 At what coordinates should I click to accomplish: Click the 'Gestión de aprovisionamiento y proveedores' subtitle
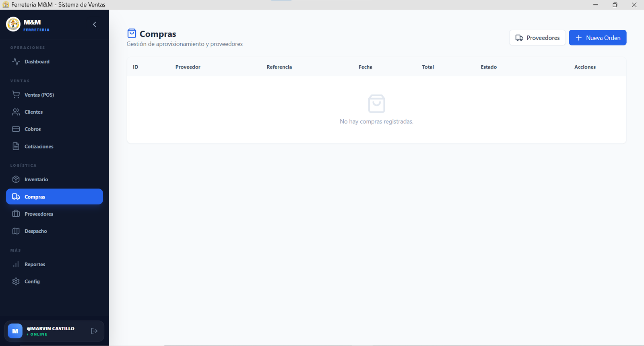[185, 44]
